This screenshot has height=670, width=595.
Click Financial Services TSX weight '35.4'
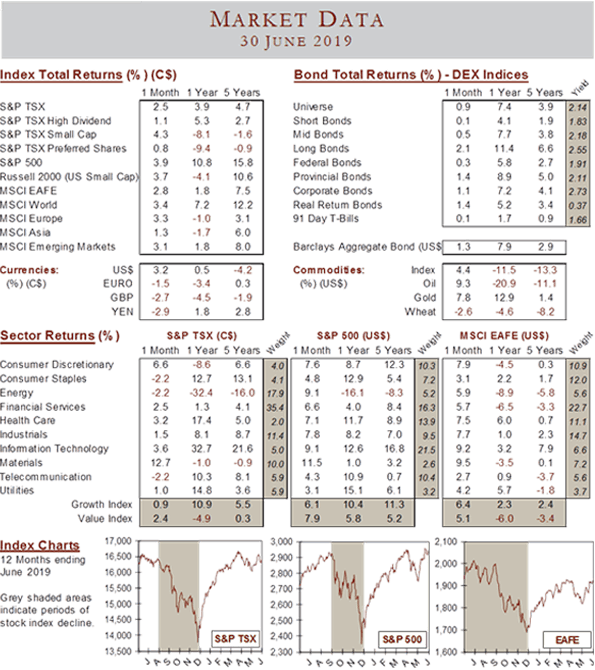(x=275, y=408)
